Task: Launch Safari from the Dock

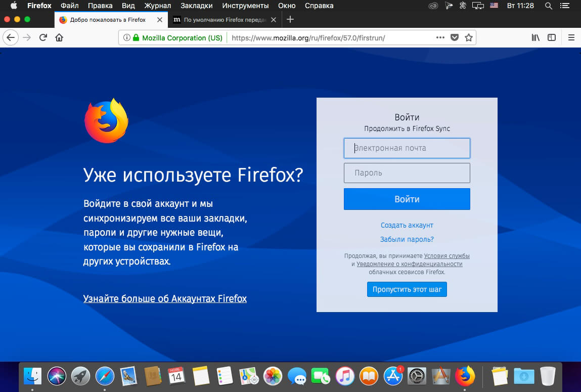Action: [x=105, y=376]
